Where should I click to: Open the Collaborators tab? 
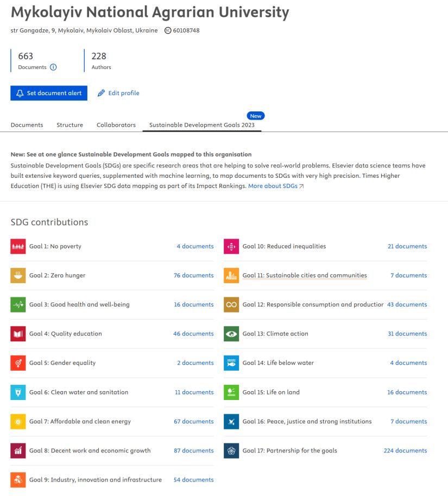116,125
